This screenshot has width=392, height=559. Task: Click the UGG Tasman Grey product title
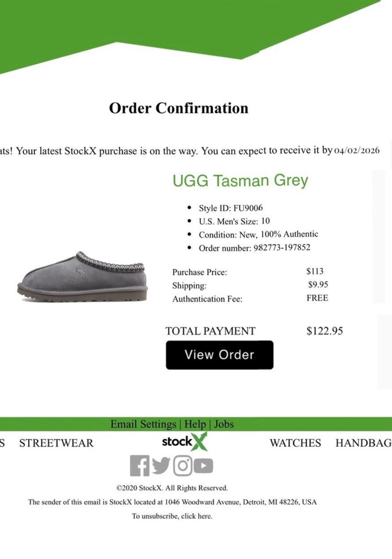pyautogui.click(x=240, y=181)
